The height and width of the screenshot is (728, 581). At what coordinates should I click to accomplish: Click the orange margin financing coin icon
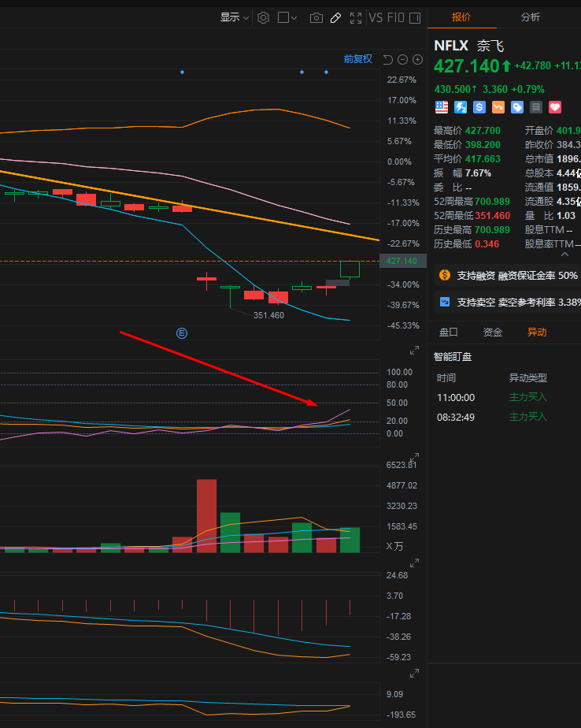(445, 275)
